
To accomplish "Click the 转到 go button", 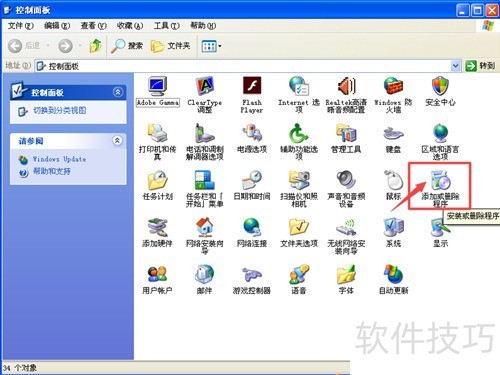I will coord(480,66).
